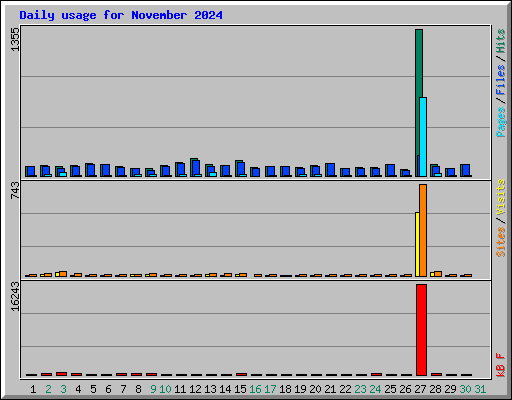Click the blue Files bar for day 1

pyautogui.click(x=31, y=171)
